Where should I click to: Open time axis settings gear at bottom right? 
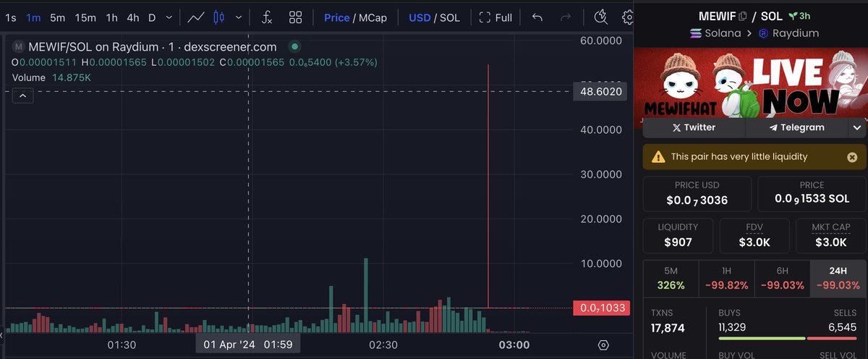pyautogui.click(x=604, y=345)
